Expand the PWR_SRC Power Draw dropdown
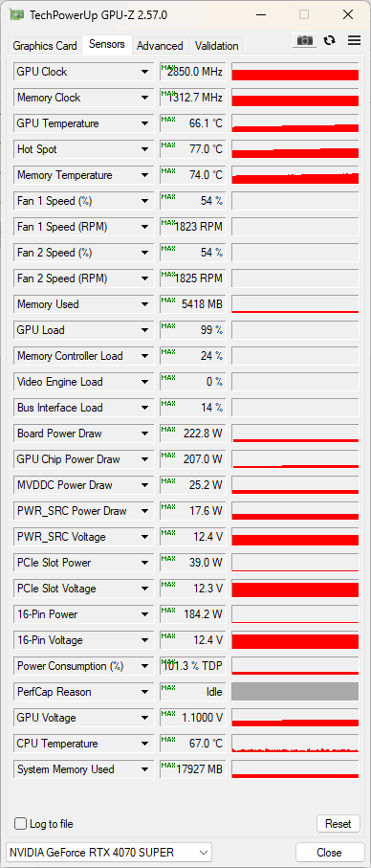371x868 pixels. [x=144, y=511]
